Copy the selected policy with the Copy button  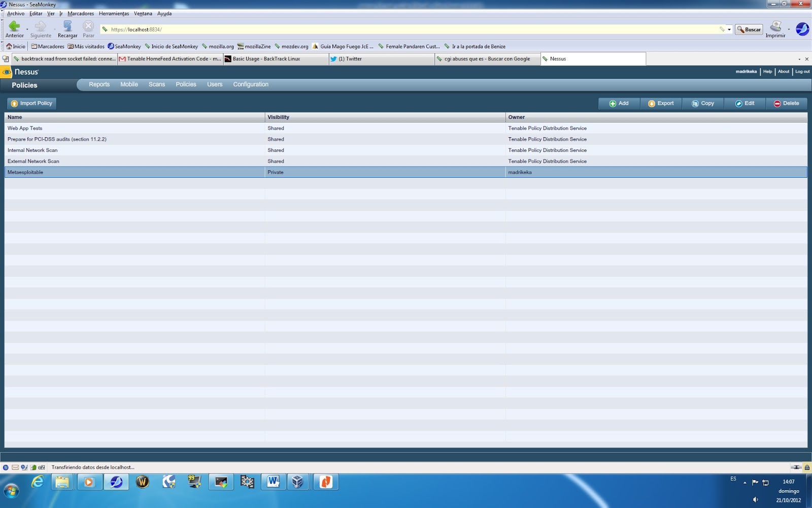coord(703,104)
